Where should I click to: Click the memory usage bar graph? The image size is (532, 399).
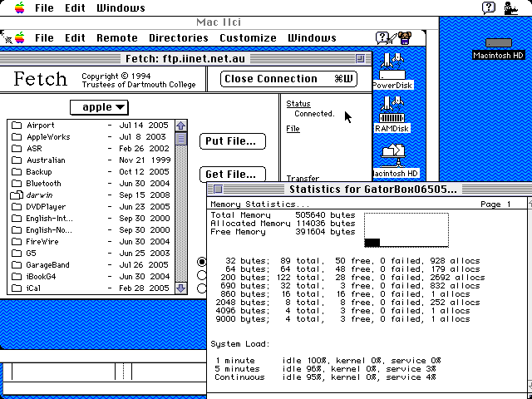pyautogui.click(x=406, y=230)
